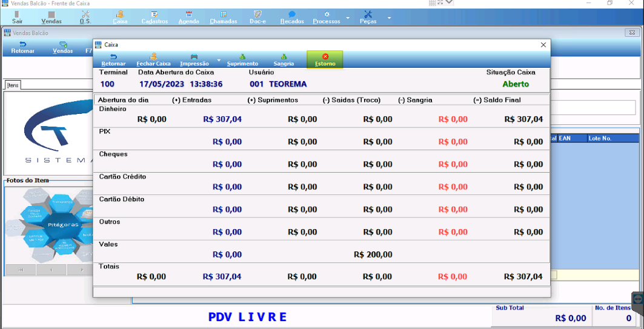The width and height of the screenshot is (644, 329).
Task: Click the Pitágoras item photo thumbnail
Action: point(49,225)
